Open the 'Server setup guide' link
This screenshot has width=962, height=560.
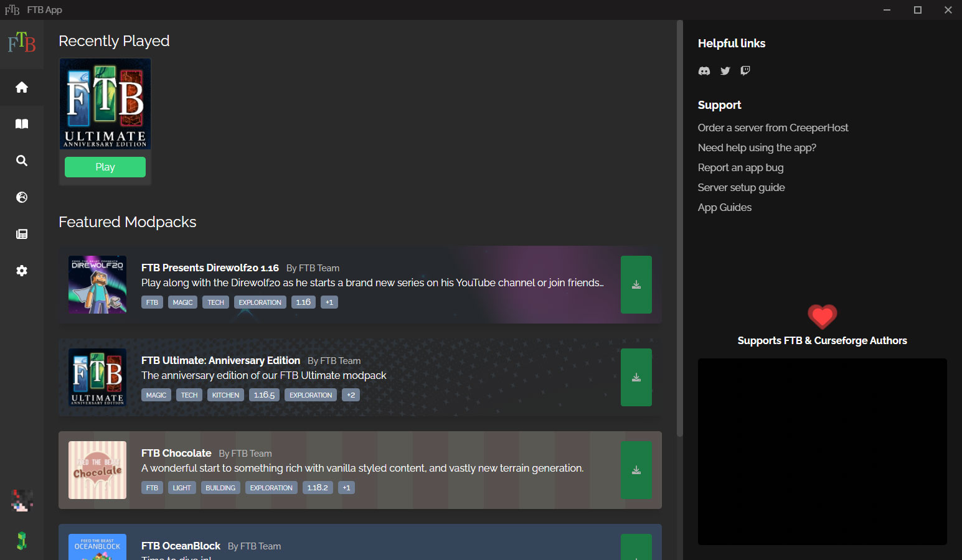741,187
